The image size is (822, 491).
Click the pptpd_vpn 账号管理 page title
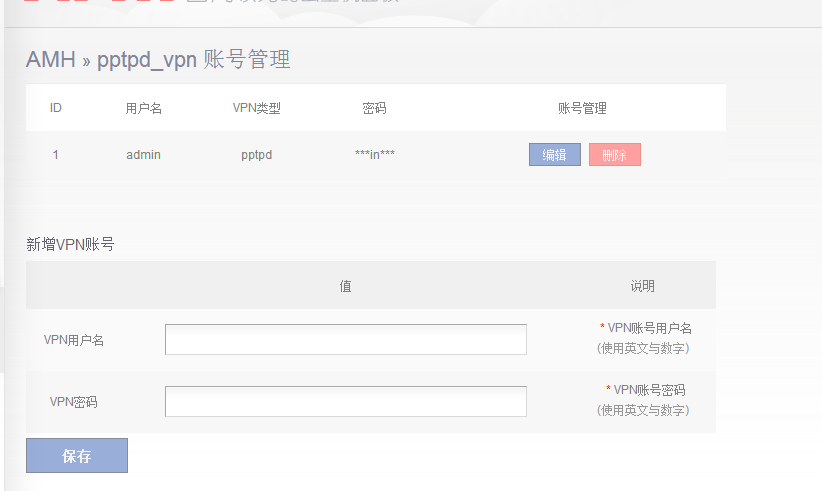click(x=193, y=60)
